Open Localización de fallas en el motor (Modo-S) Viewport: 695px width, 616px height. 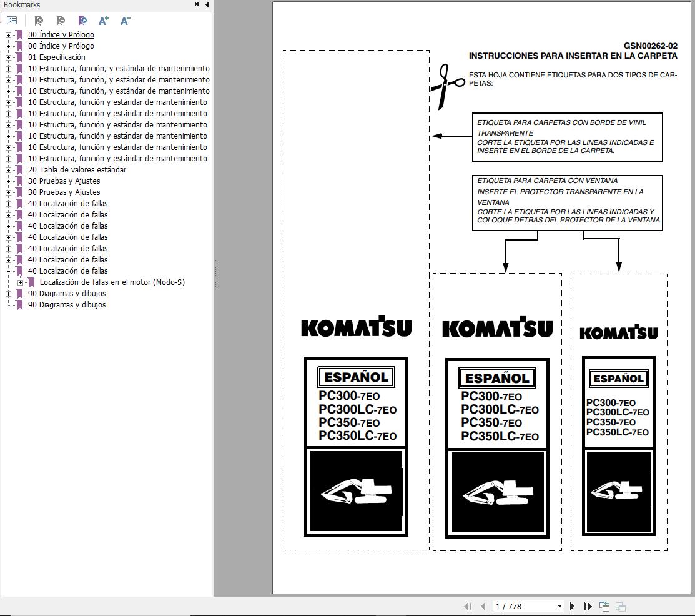(112, 282)
